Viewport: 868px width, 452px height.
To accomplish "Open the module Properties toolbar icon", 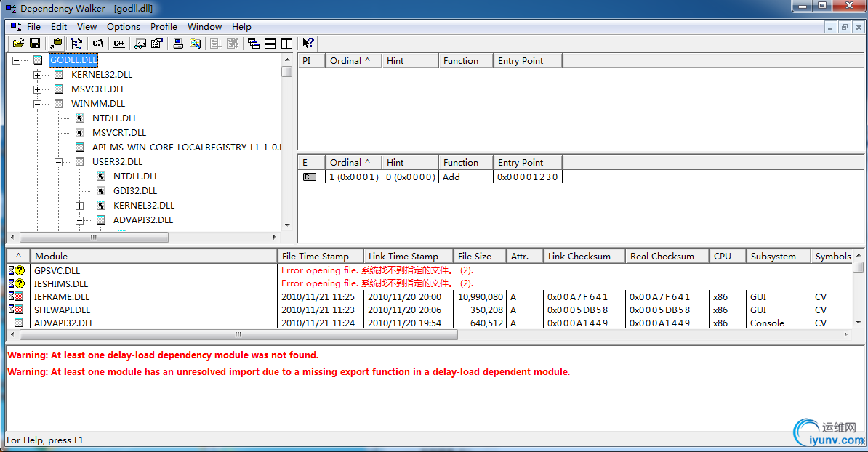I will tap(157, 43).
